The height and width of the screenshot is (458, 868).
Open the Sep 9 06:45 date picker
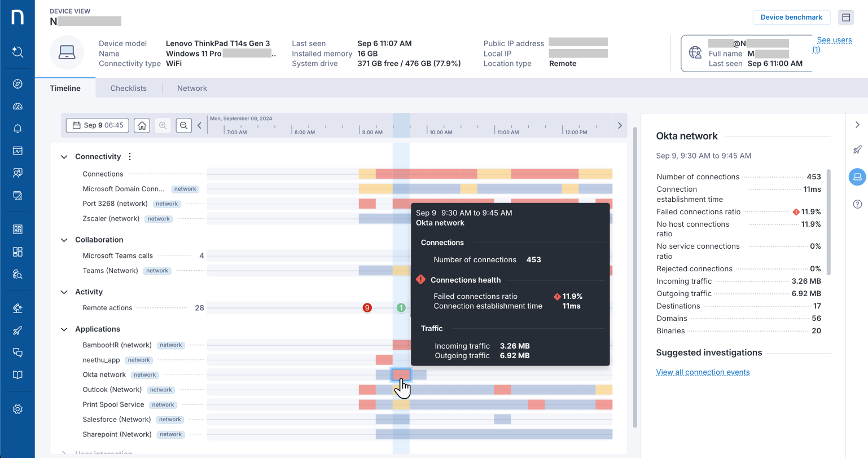point(97,125)
